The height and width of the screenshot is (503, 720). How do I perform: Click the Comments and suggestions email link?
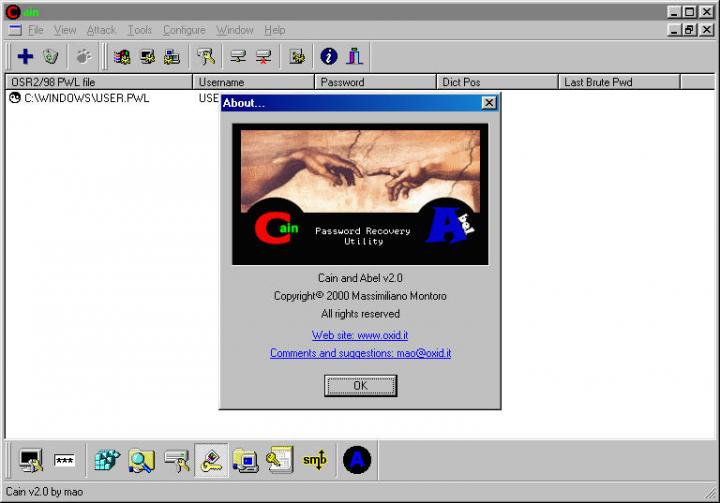click(360, 353)
